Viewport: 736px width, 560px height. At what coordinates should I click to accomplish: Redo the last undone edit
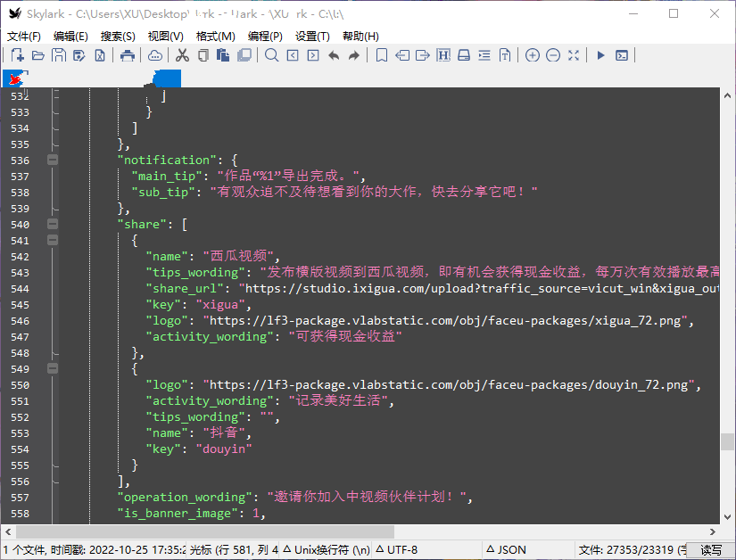tap(354, 55)
